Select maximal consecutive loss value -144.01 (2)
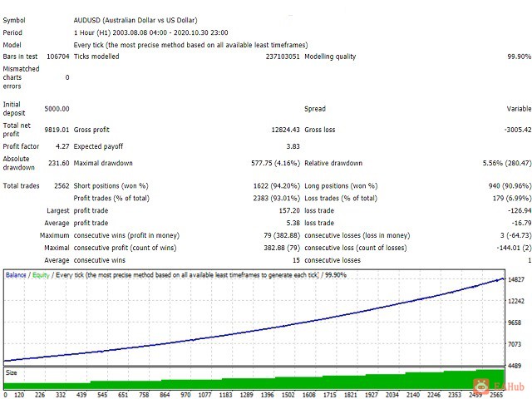Image resolution: width=532 pixels, height=399 pixels. point(514,248)
